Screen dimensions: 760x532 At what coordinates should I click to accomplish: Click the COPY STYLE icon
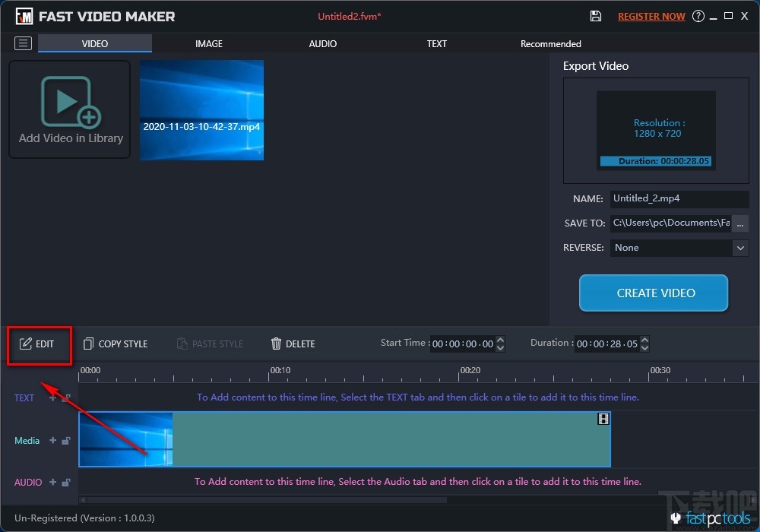[88, 344]
